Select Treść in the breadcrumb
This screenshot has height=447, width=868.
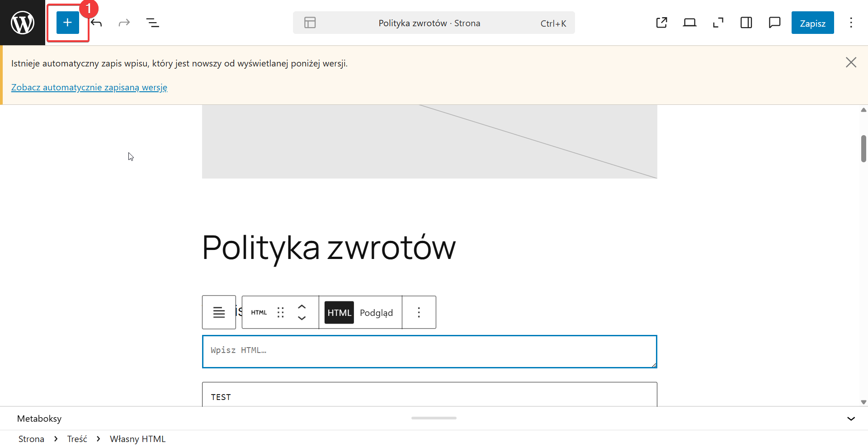point(77,439)
